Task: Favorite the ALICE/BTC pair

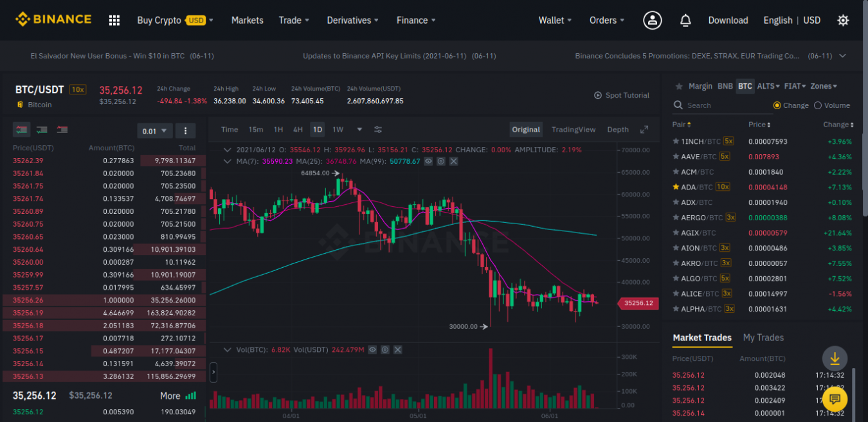Action: coord(676,294)
